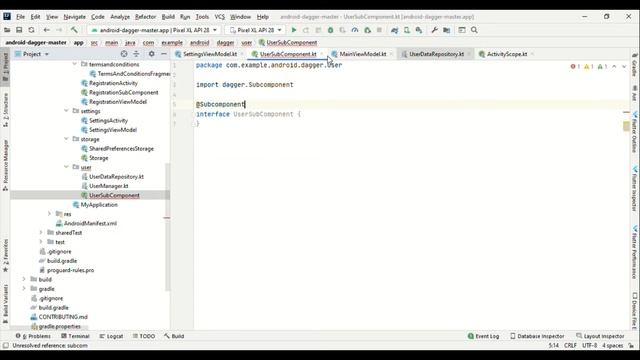Click the Search Everywhere magnifier icon
This screenshot has width=640, height=360.
[x=474, y=30]
